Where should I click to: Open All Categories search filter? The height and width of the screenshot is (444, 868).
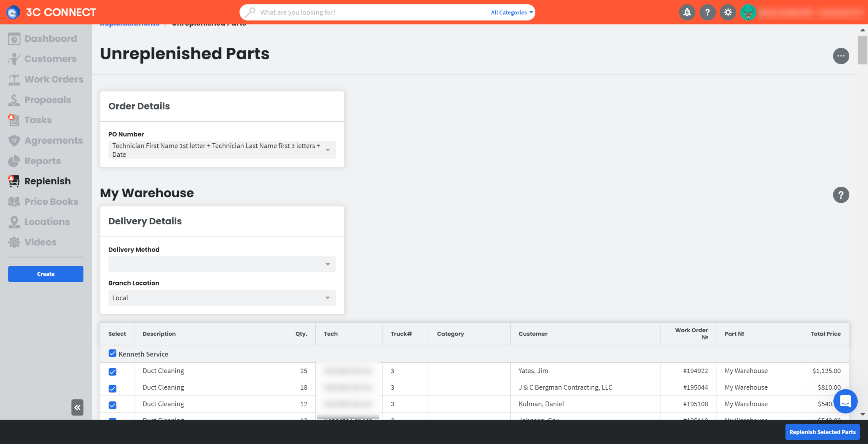pos(512,13)
